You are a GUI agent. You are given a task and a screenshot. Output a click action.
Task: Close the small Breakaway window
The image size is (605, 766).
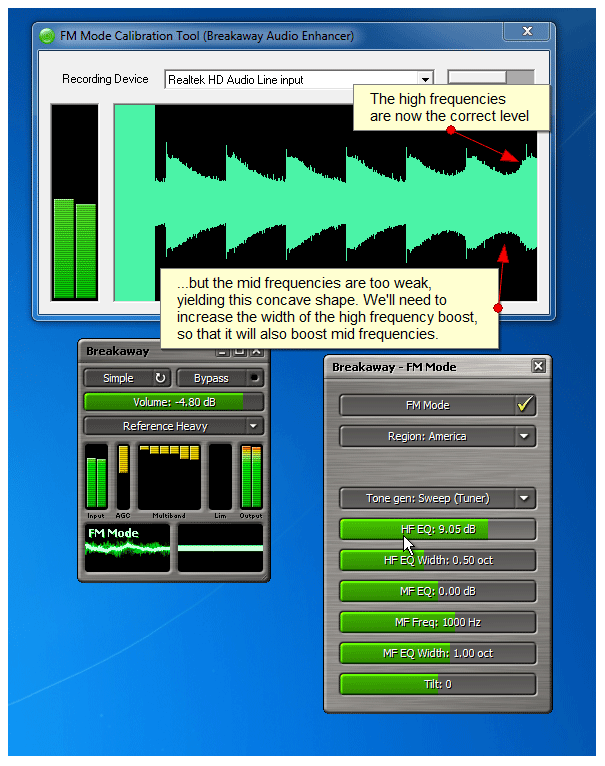[257, 351]
